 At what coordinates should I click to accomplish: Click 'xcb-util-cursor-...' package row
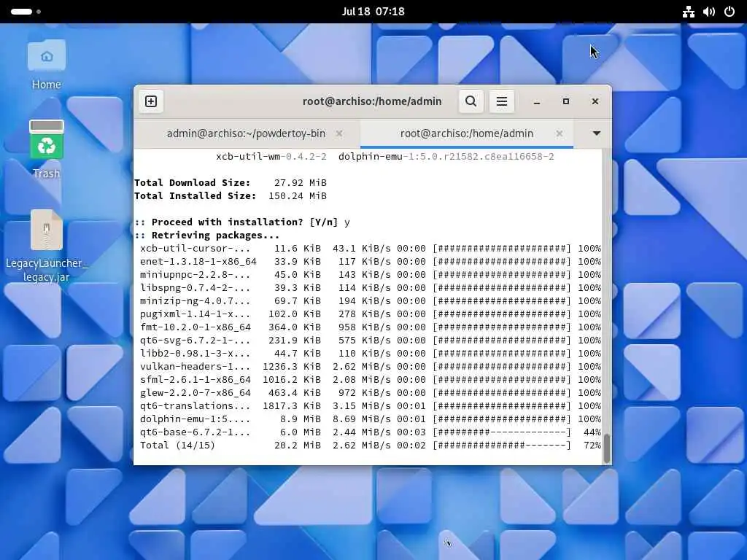pyautogui.click(x=370, y=249)
